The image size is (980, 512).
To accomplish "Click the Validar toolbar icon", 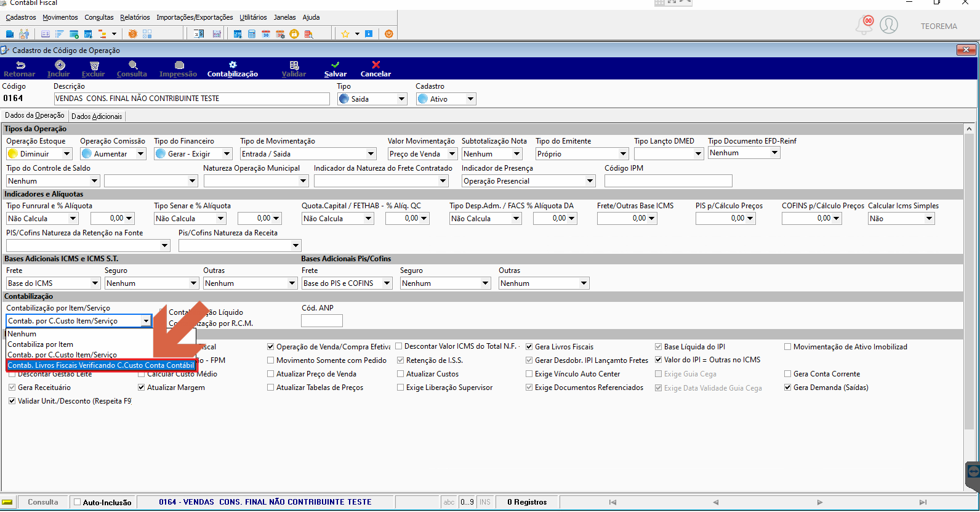I will (294, 65).
